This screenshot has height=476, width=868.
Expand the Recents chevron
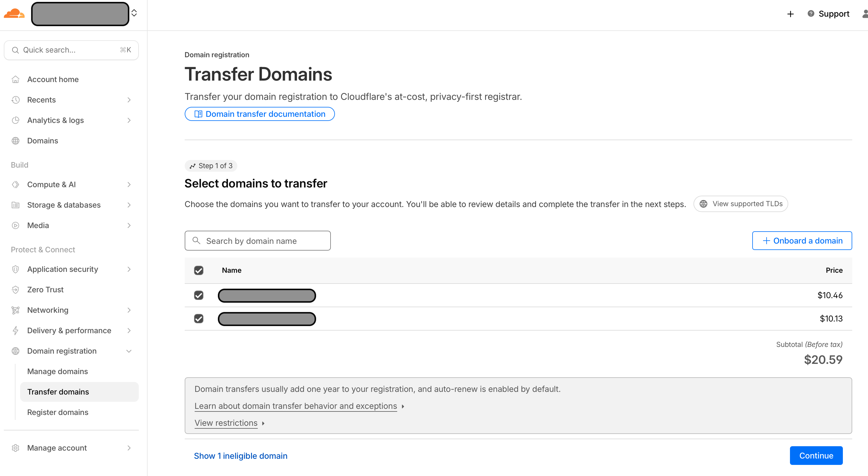[129, 100]
